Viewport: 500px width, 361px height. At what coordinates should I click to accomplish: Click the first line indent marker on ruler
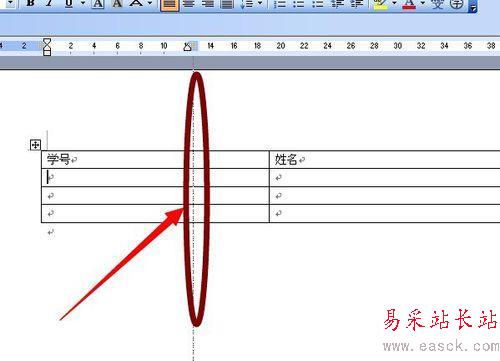47,42
